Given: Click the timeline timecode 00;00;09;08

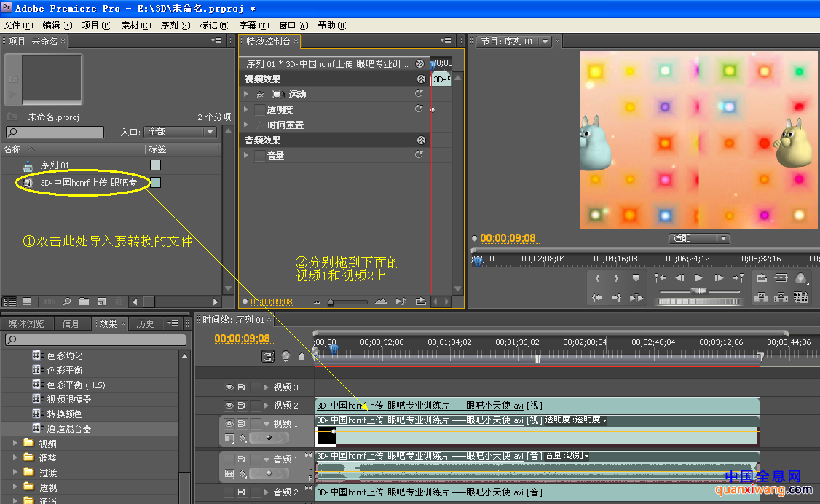Looking at the screenshot, I should coord(242,338).
